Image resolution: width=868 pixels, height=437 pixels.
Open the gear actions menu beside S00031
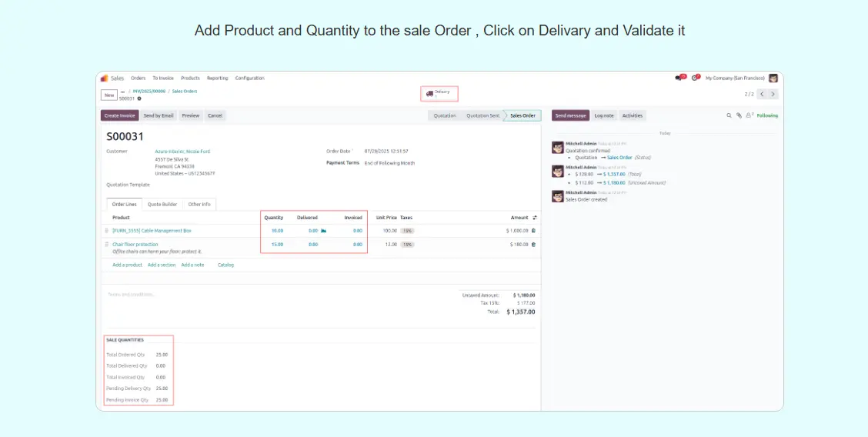139,98
